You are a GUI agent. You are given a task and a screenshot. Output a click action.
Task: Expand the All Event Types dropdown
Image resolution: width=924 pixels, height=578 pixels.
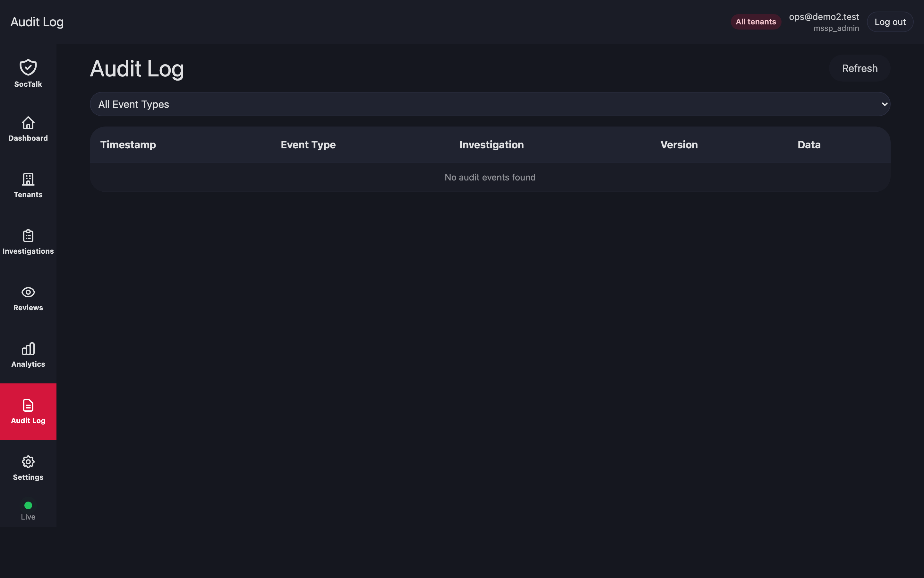point(490,104)
